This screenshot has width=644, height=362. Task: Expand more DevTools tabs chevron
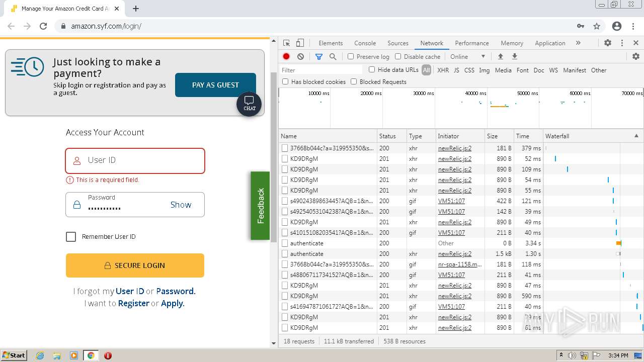pyautogui.click(x=578, y=43)
